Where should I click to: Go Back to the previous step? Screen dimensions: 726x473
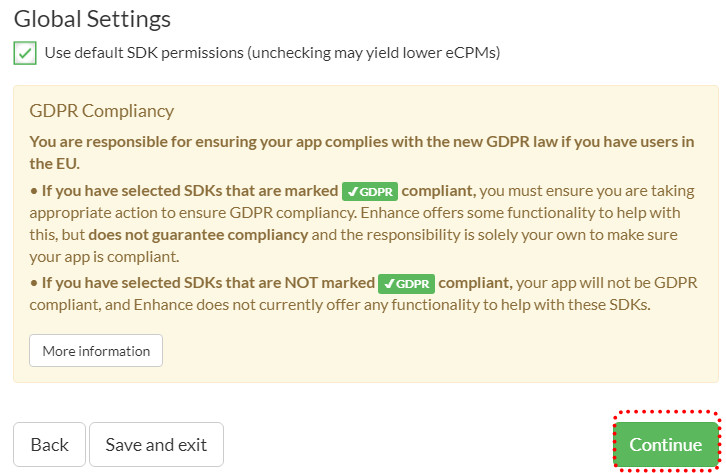pyautogui.click(x=49, y=445)
